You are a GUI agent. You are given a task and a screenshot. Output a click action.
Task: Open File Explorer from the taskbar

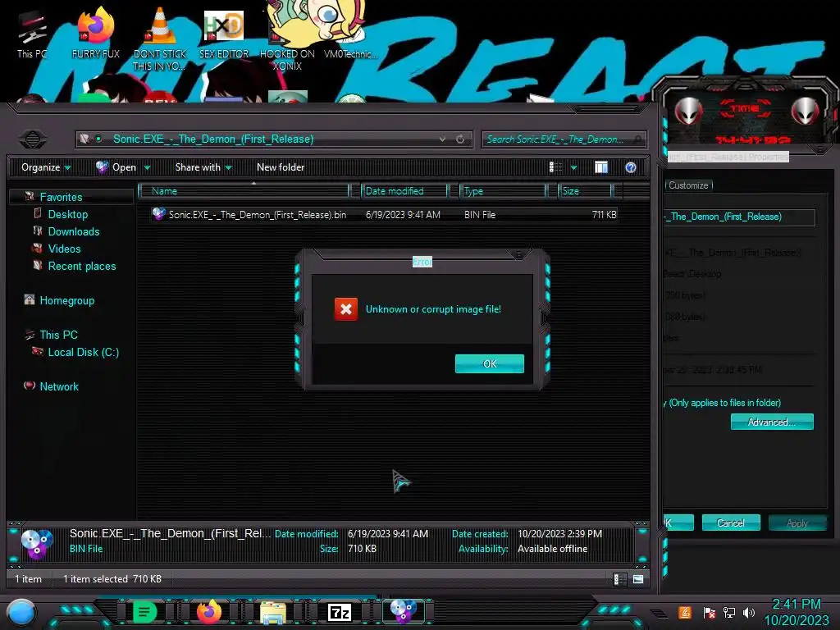click(273, 612)
